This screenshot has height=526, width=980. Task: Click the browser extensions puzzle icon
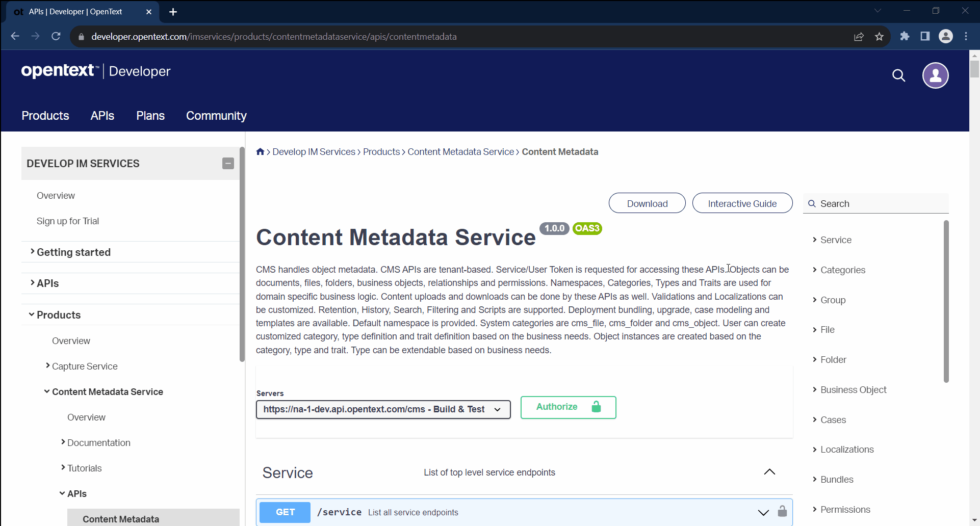pos(905,36)
